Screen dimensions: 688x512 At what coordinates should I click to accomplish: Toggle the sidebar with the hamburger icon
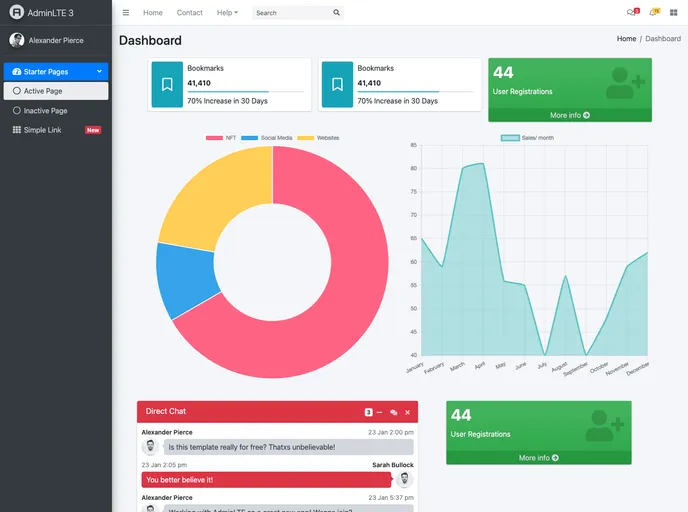click(126, 13)
